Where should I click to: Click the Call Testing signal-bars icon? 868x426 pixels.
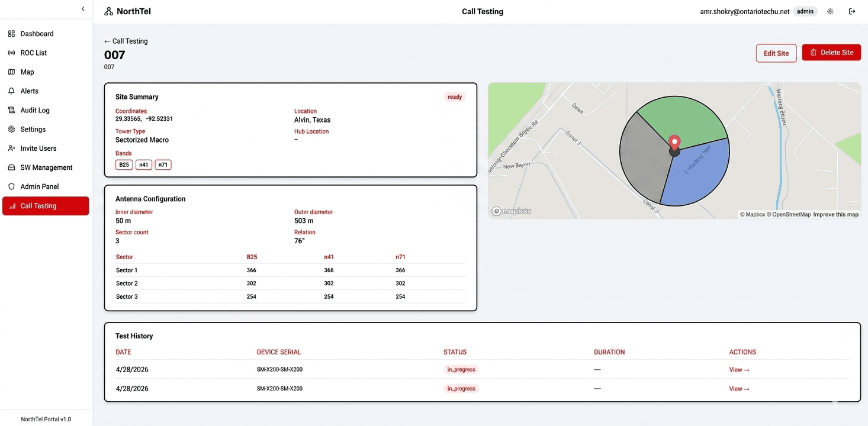(11, 206)
